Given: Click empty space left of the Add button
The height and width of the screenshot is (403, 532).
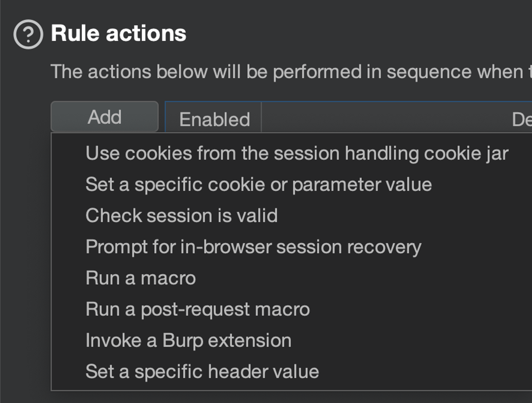Looking at the screenshot, I should click(x=25, y=116).
